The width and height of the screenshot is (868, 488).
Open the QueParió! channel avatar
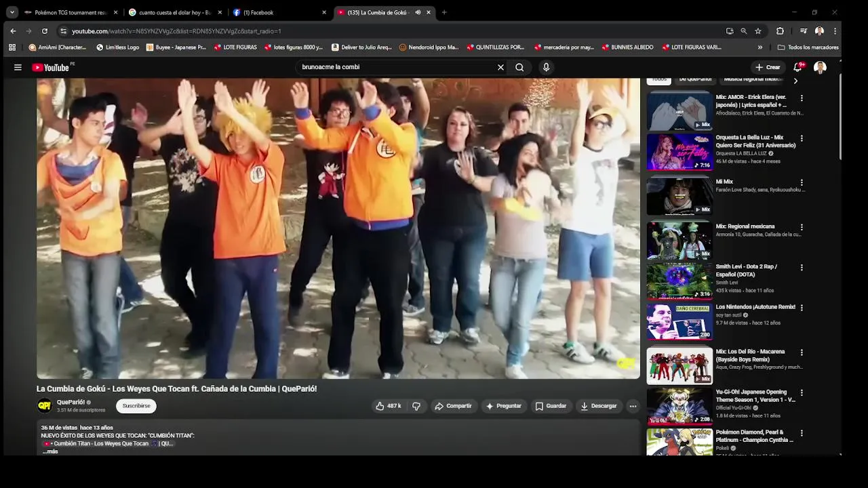(x=44, y=406)
